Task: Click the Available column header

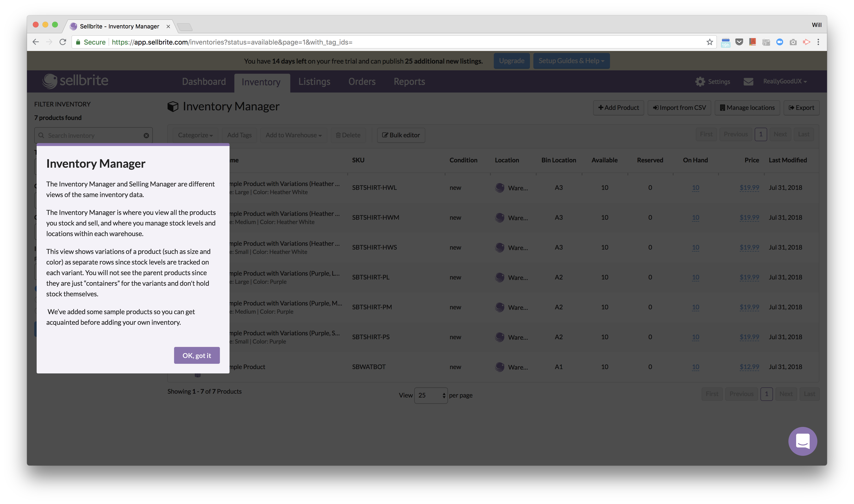Action: click(x=604, y=160)
